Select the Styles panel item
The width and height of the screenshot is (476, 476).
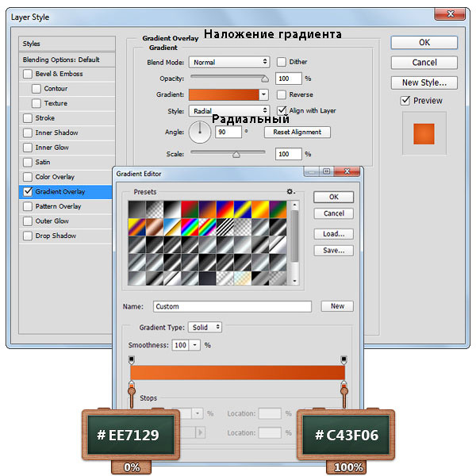67,44
